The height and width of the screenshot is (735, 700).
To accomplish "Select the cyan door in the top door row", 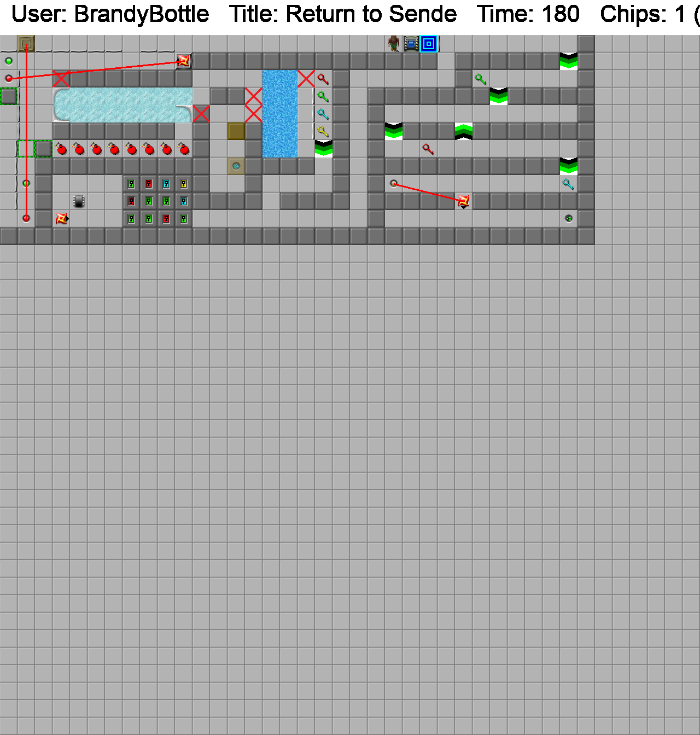I will pos(166,184).
